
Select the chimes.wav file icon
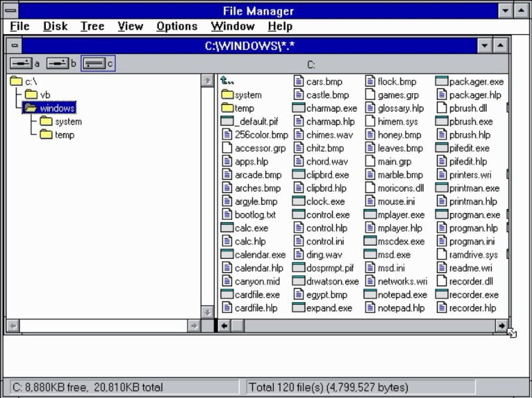299,134
